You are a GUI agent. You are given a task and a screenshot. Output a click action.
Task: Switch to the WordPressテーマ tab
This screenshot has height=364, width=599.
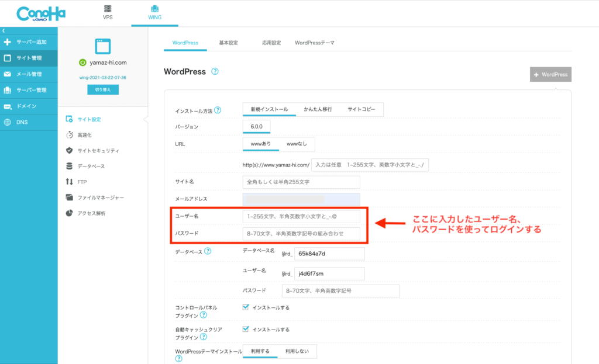(314, 43)
